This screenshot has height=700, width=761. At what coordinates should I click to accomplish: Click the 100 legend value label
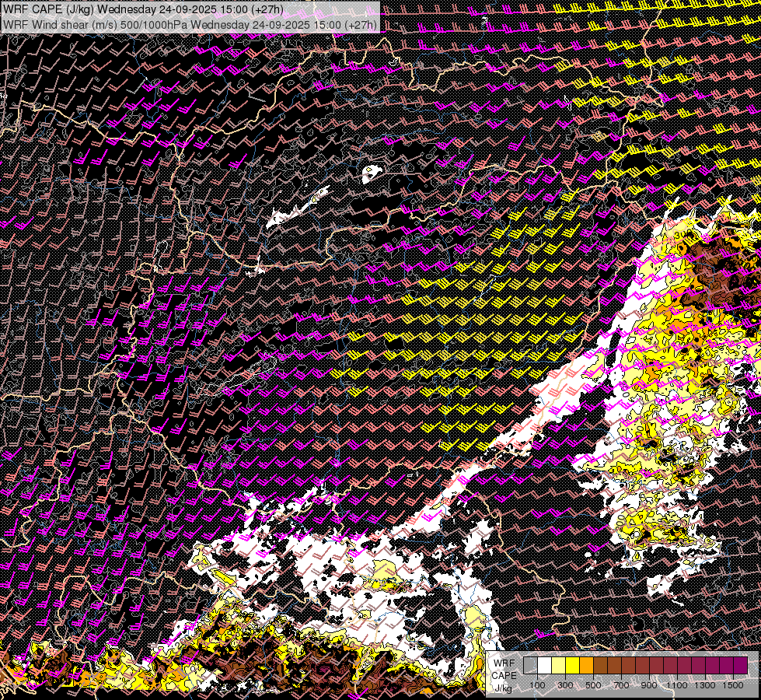click(x=537, y=685)
